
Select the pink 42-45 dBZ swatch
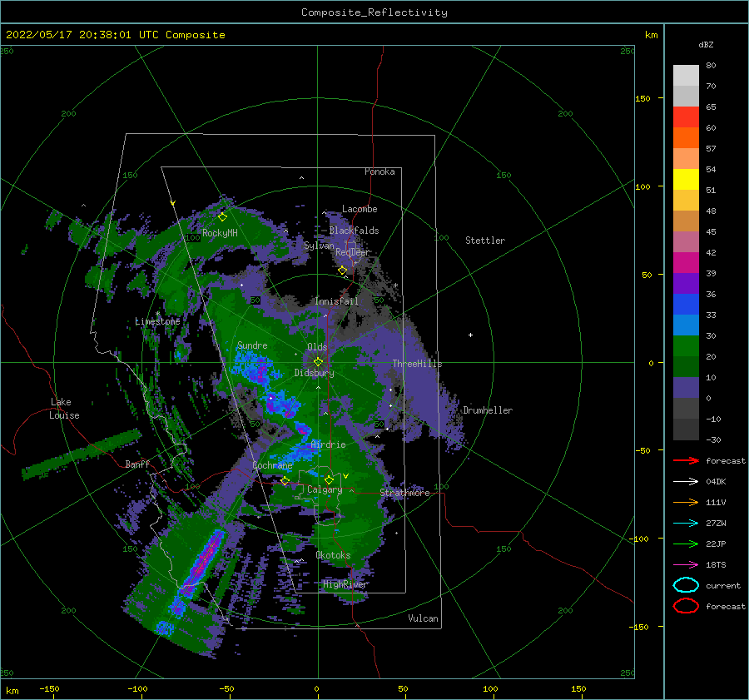pos(686,241)
